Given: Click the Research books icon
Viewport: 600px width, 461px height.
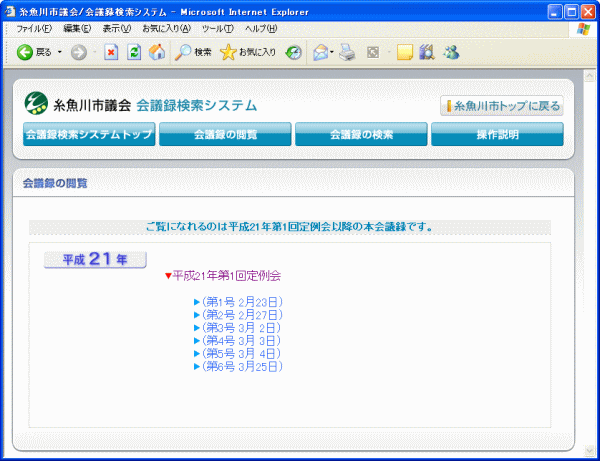Looking at the screenshot, I should [x=427, y=52].
